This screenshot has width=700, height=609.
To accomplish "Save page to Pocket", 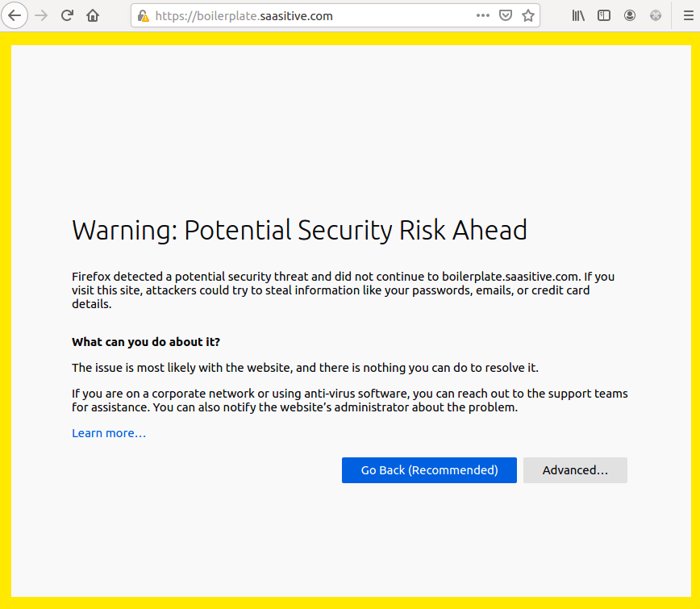I will 506,15.
